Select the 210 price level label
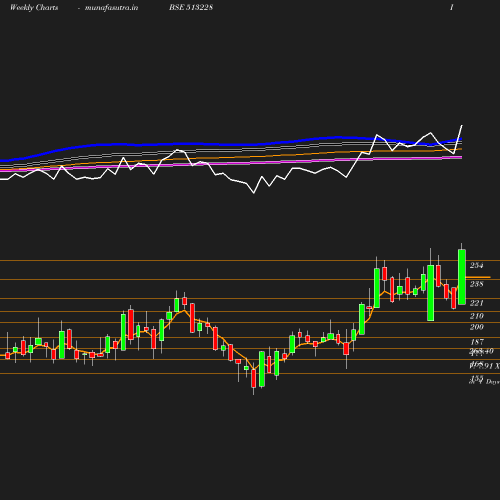Viewport: 500px width, 500px height. pos(476,316)
